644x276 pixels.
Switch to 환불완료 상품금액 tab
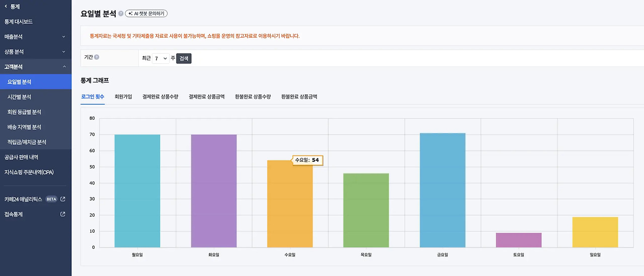299,97
